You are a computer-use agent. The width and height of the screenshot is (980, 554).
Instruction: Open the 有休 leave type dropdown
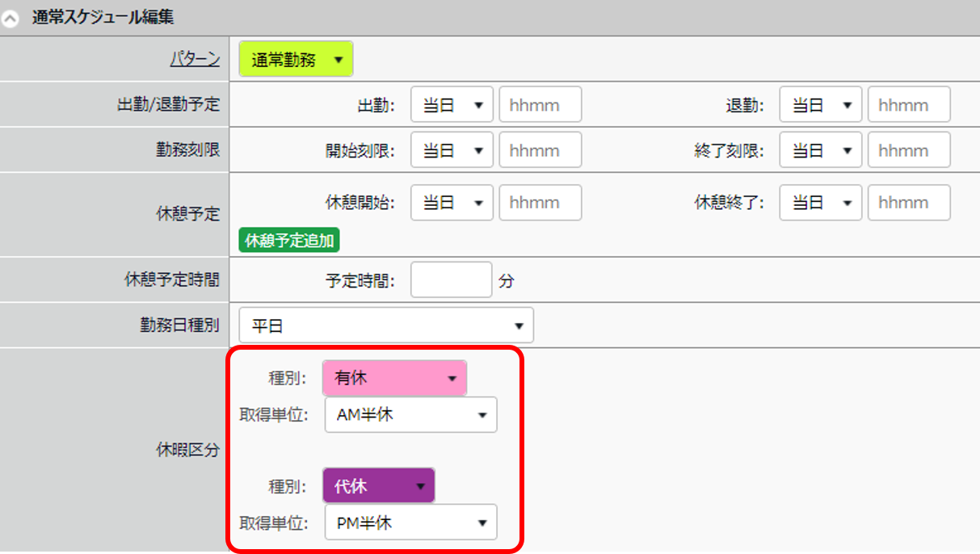[394, 378]
